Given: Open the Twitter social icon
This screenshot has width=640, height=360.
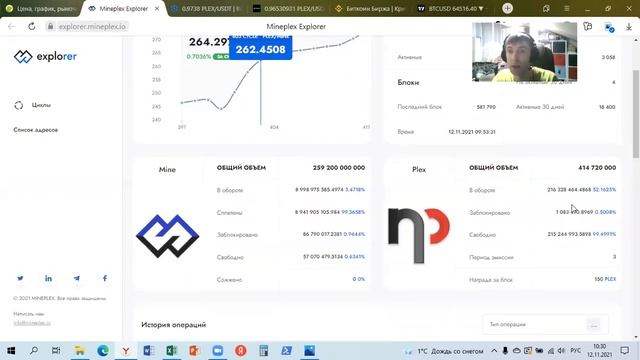Looking at the screenshot, I should tap(20, 278).
